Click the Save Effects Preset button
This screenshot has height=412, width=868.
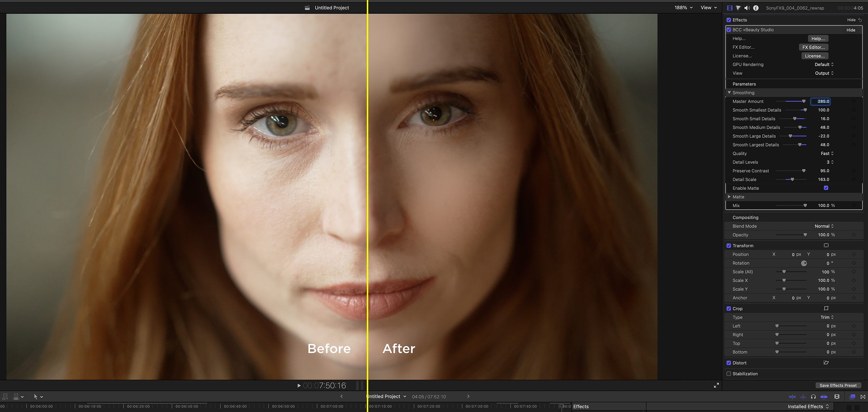click(x=838, y=386)
